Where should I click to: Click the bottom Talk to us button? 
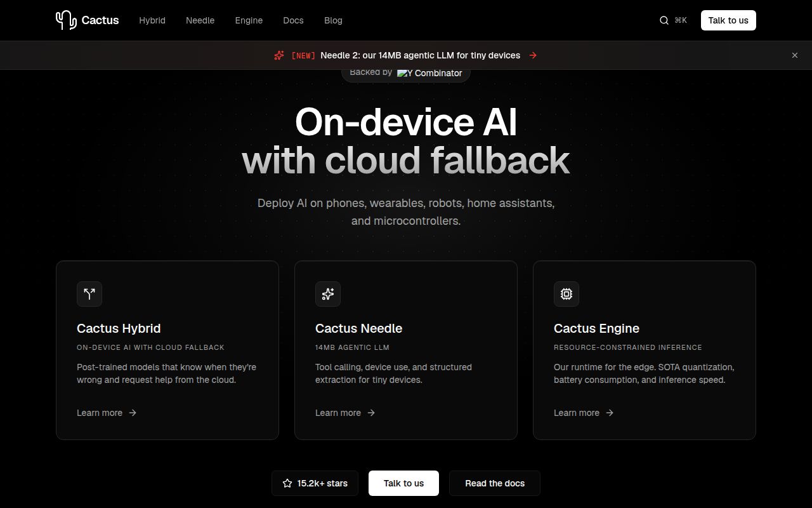403,483
